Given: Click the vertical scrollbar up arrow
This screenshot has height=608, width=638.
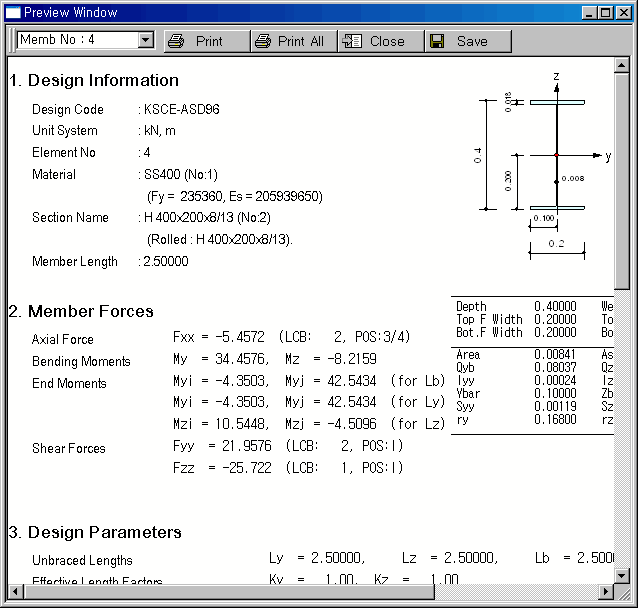Looking at the screenshot, I should tap(622, 65).
